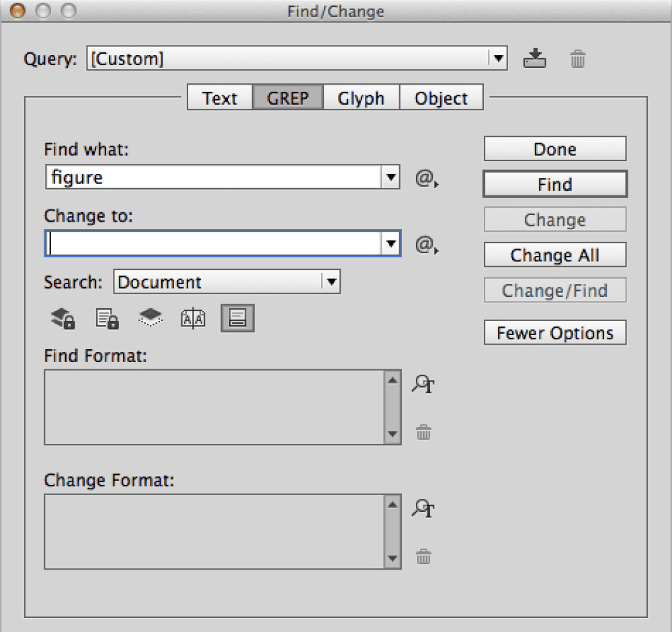Open the Query dropdown menu
The height and width of the screenshot is (632, 672).
point(497,58)
